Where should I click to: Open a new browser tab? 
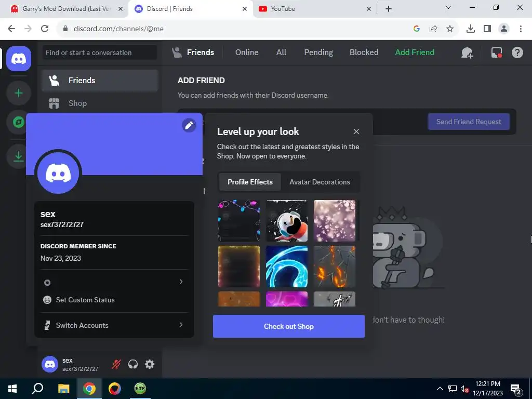(389, 9)
